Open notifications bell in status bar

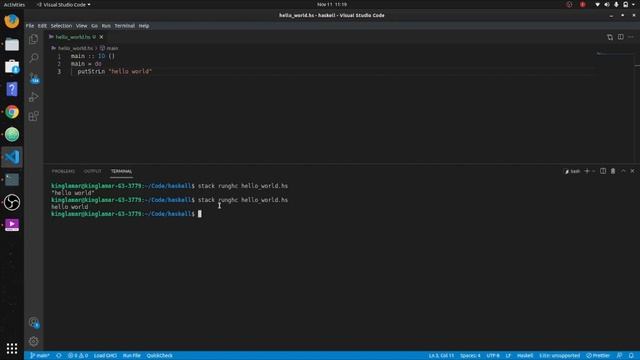coord(631,356)
